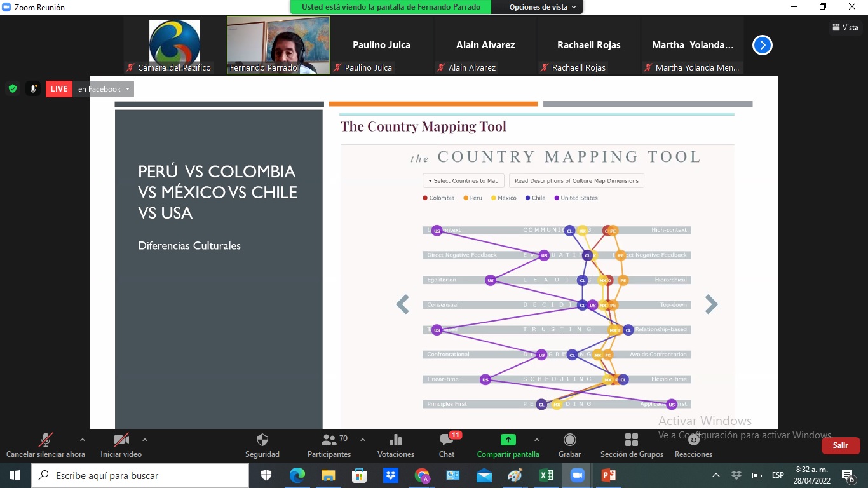Open PowerPoint from taskbar
Screen dimensions: 868x488
click(x=609, y=475)
